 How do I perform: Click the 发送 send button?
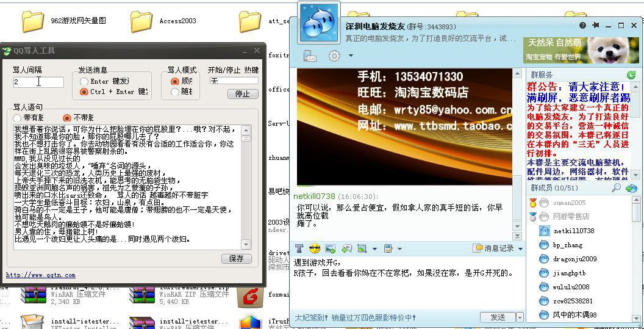(498, 317)
